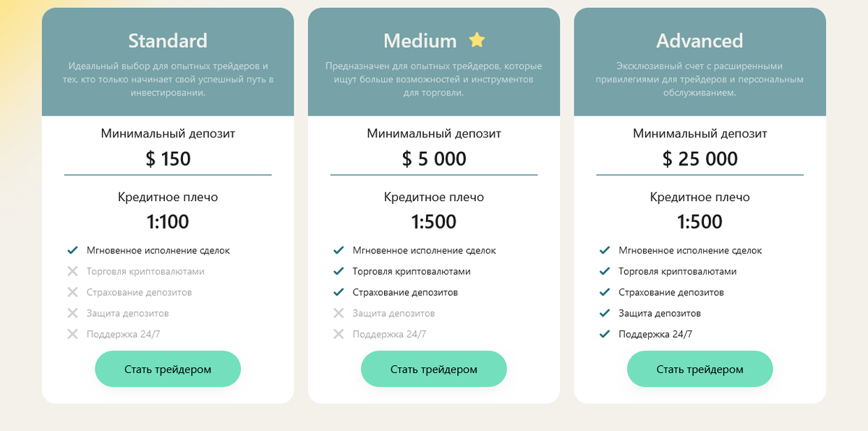Screen dimensions: 868x431
Task: Click the 1:500 leverage value in Medium plan
Action: point(434,222)
